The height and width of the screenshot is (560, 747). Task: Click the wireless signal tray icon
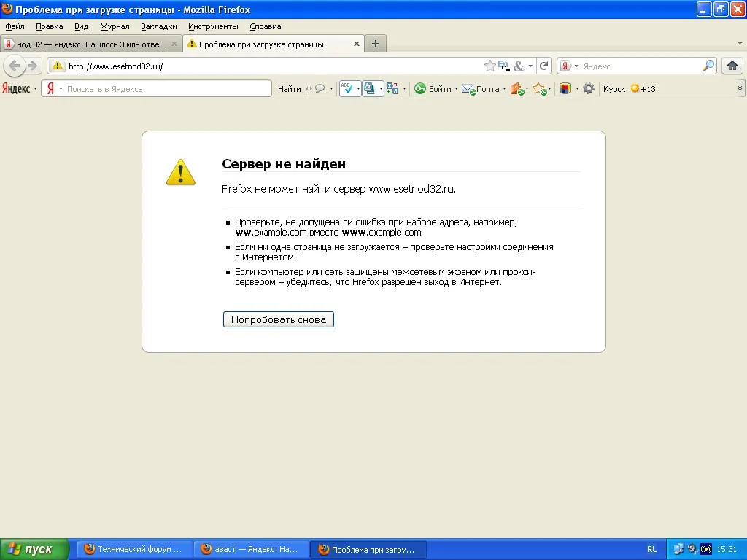coord(706,549)
